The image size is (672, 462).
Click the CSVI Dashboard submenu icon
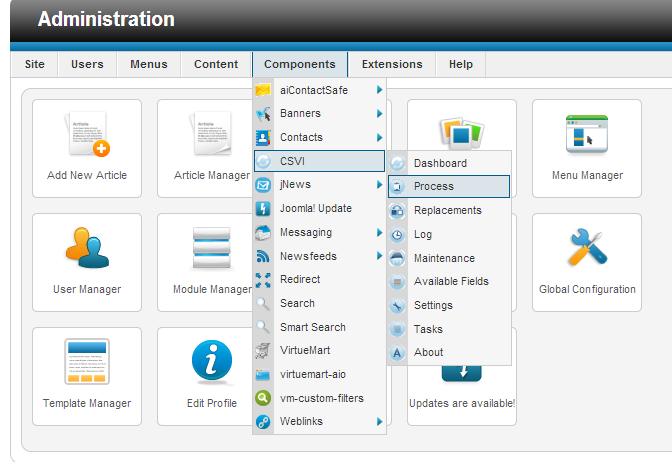tap(397, 163)
